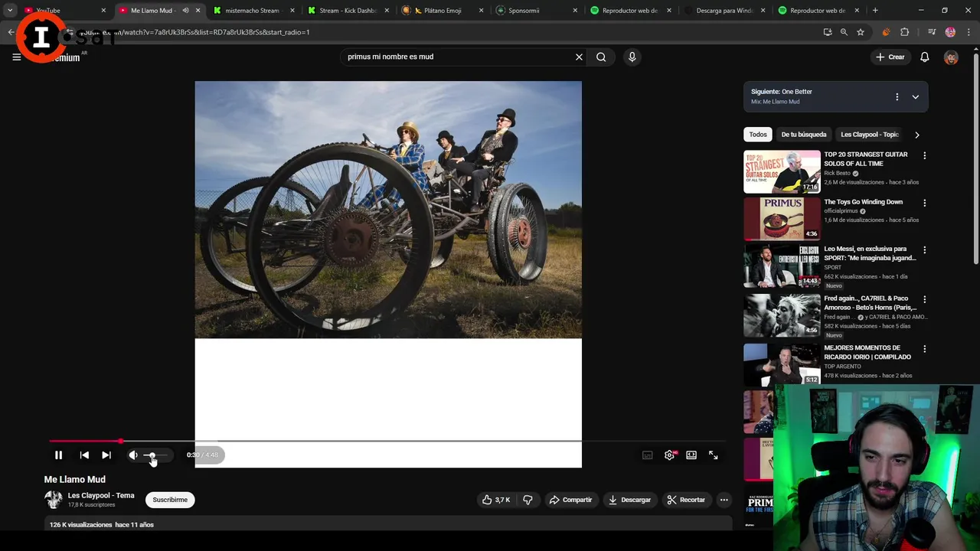Select the Todos filter chip
This screenshot has width=980, height=551.
pyautogui.click(x=758, y=135)
